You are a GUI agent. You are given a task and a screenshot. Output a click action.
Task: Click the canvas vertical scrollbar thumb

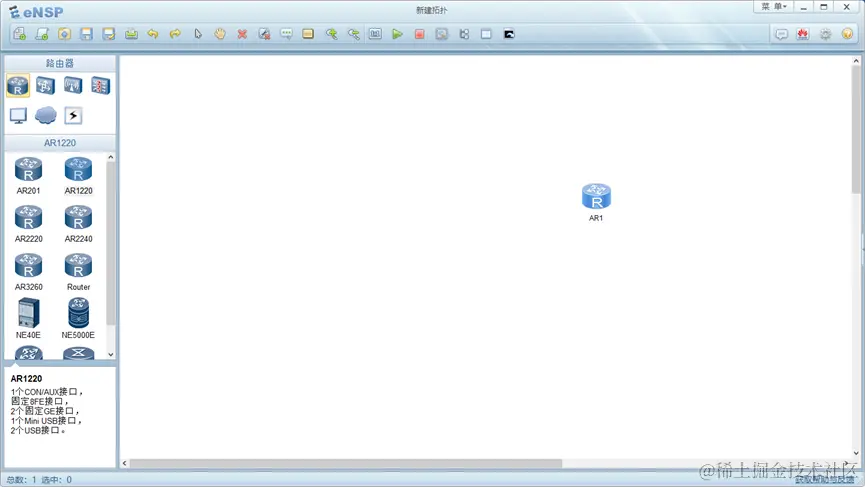[856, 130]
